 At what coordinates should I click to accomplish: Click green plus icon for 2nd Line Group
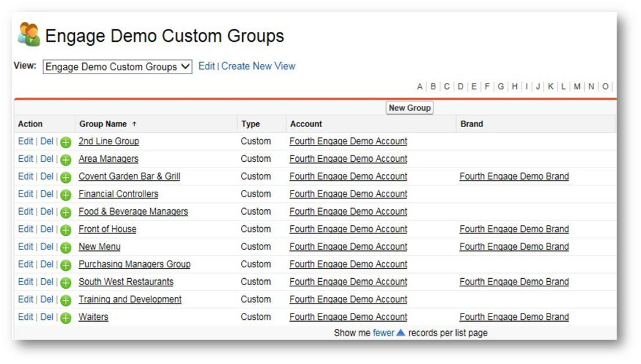(x=65, y=142)
